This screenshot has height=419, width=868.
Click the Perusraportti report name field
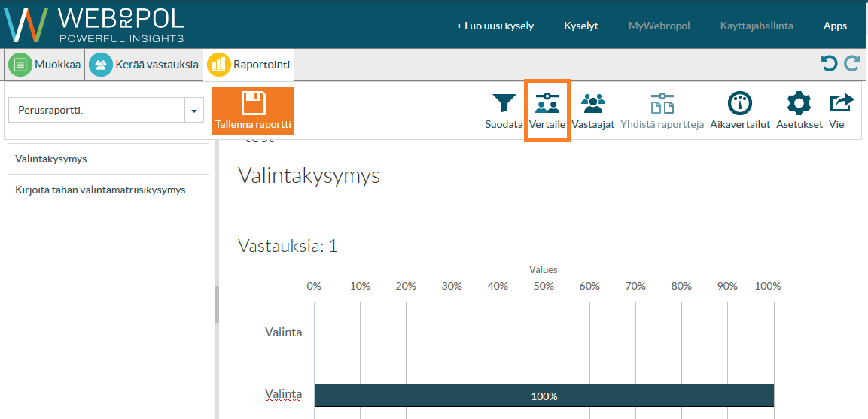[x=97, y=111]
